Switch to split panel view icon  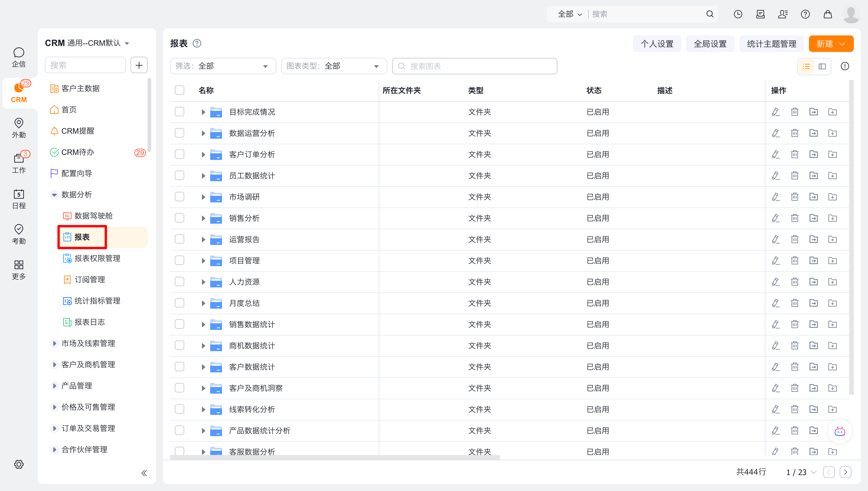[822, 66]
